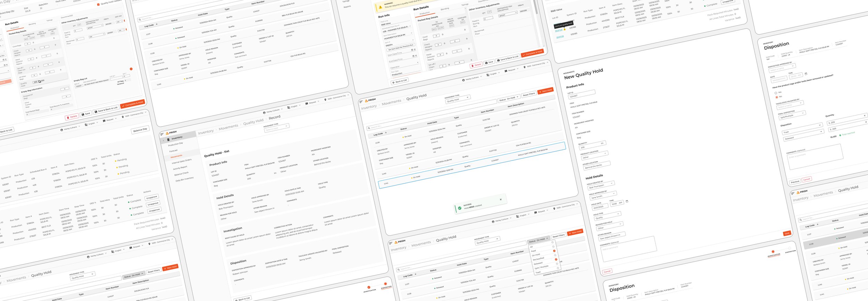The image size is (868, 301).
Task: Open Hold Type Quality dropdown
Action: pos(608,216)
